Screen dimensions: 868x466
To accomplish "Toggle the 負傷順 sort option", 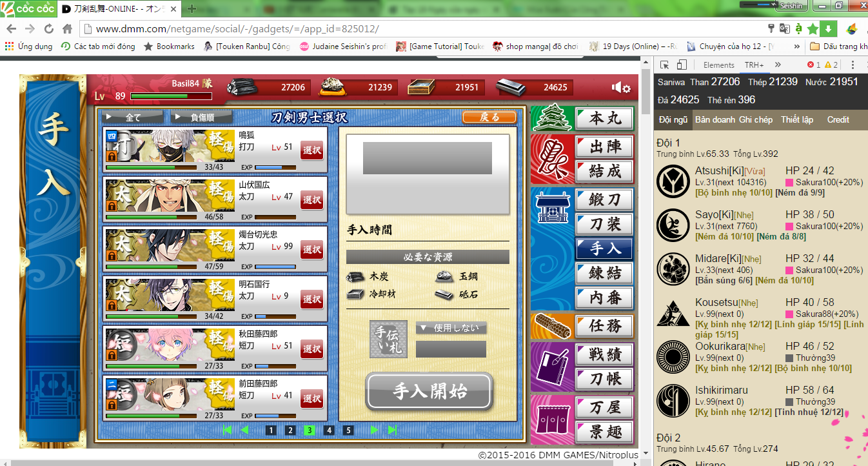I will coord(202,117).
